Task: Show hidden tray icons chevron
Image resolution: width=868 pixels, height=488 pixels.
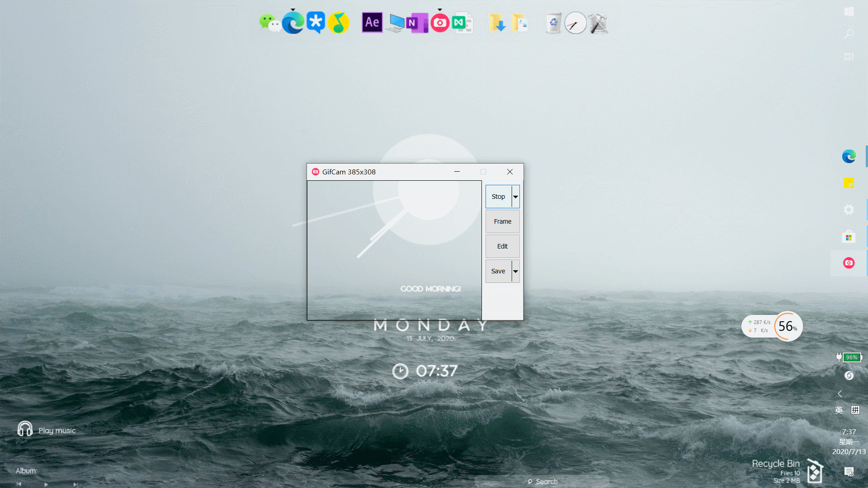Action: click(x=840, y=394)
